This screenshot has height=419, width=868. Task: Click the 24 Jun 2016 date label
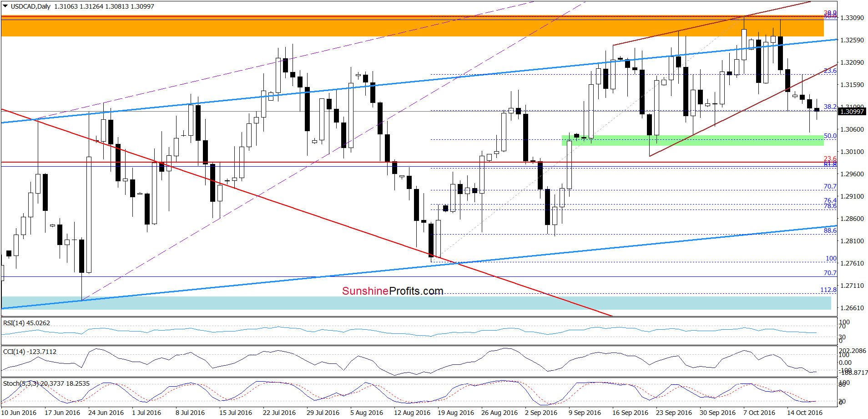pyautogui.click(x=106, y=413)
